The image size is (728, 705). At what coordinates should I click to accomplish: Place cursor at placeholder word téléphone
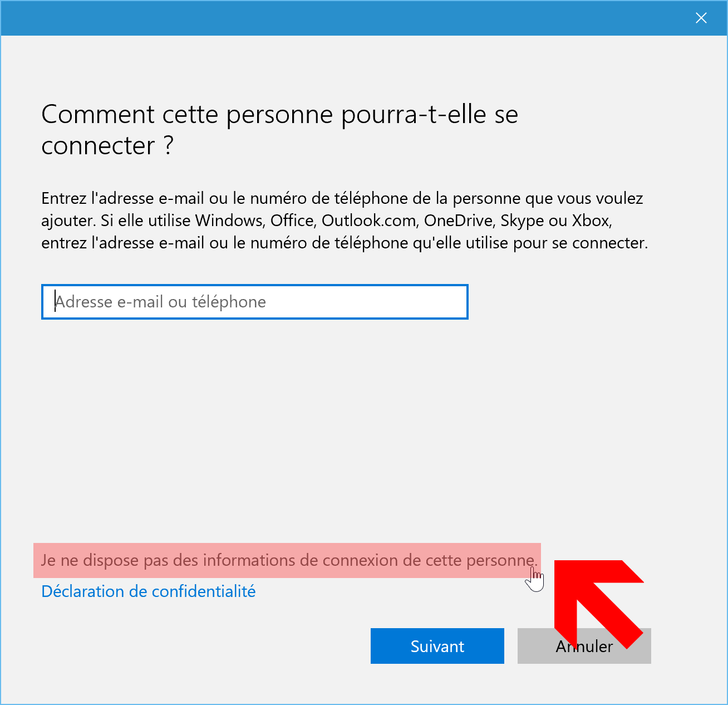[x=229, y=302]
